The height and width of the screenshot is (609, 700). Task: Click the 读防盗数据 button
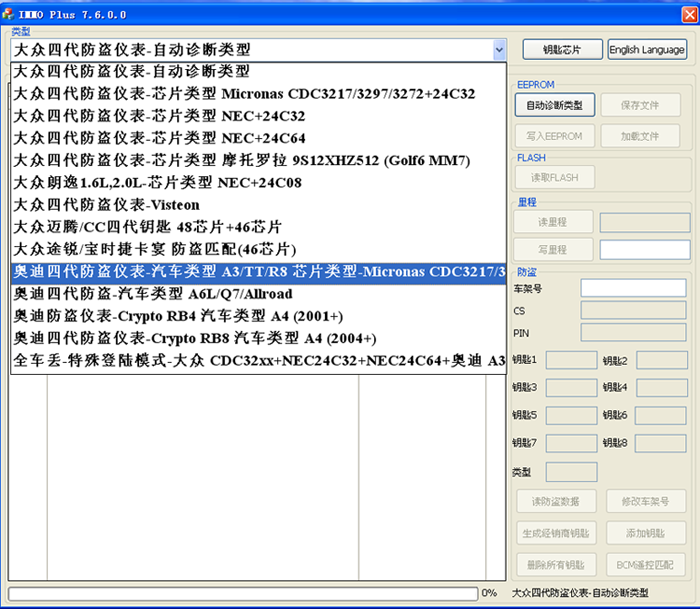pyautogui.click(x=556, y=501)
